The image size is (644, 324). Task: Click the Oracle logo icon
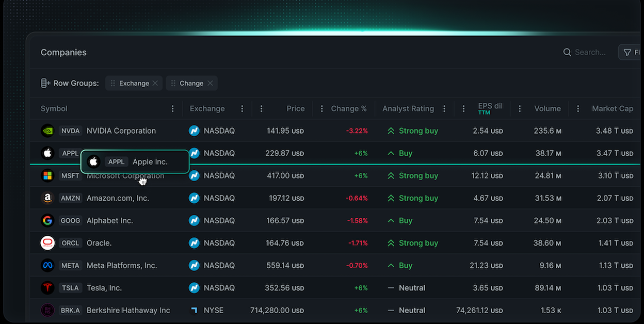47,243
